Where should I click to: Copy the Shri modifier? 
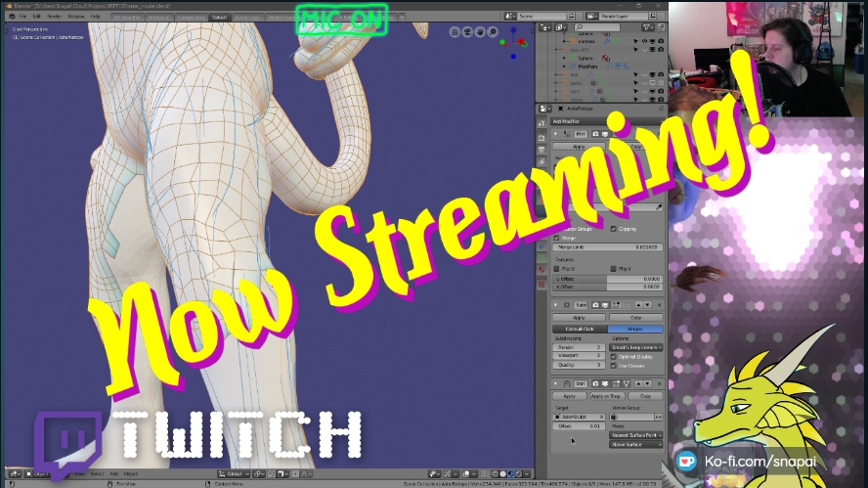coord(645,397)
